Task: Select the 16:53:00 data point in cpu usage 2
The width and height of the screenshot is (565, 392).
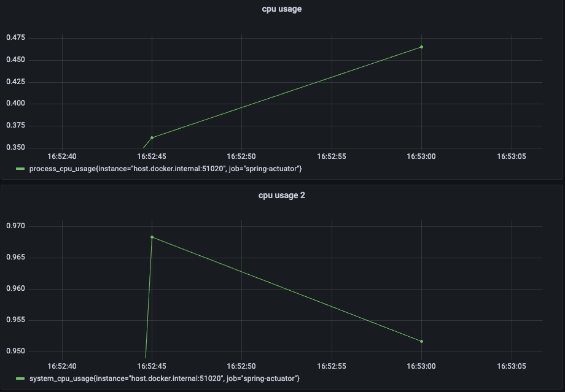Action: click(421, 341)
